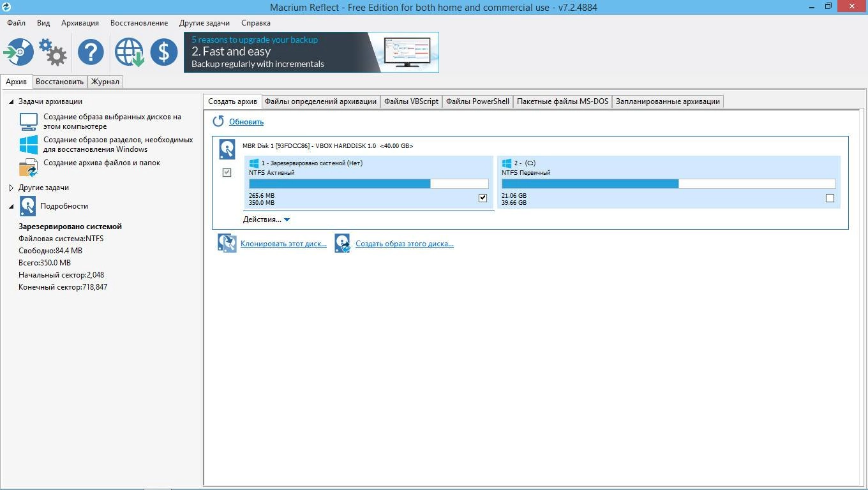Click Создание образов разделов для восстановления Windows
Viewport: 868px width, 490px height.
118,144
